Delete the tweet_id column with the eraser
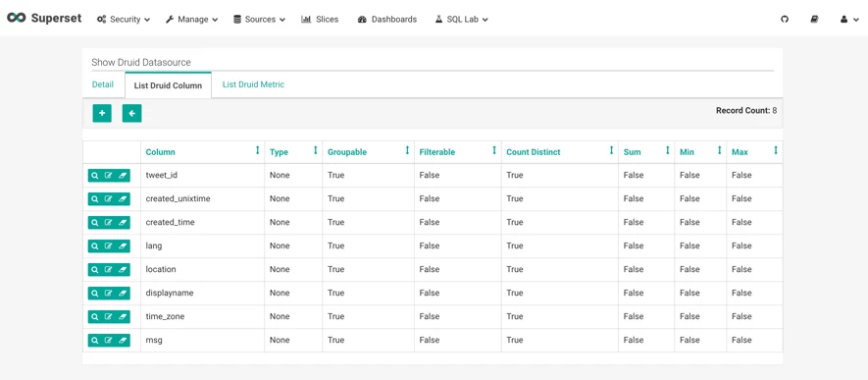The height and width of the screenshot is (380, 868). [x=123, y=175]
